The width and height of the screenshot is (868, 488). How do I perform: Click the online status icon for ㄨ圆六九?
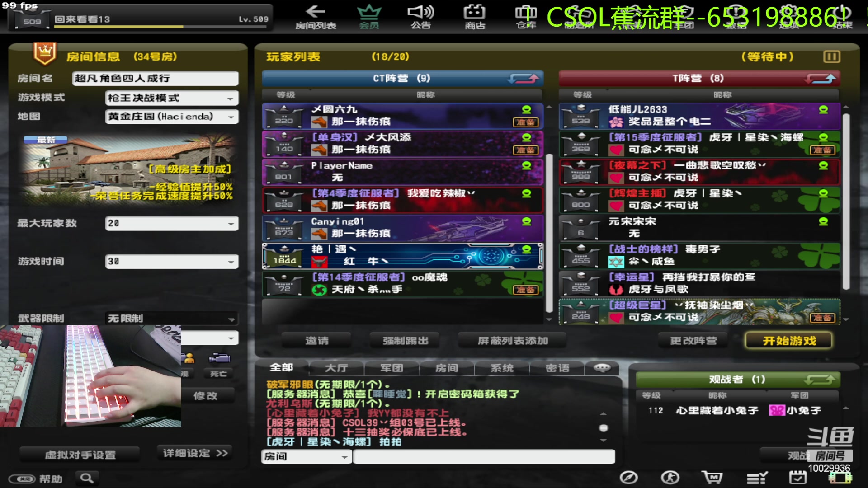coord(527,109)
